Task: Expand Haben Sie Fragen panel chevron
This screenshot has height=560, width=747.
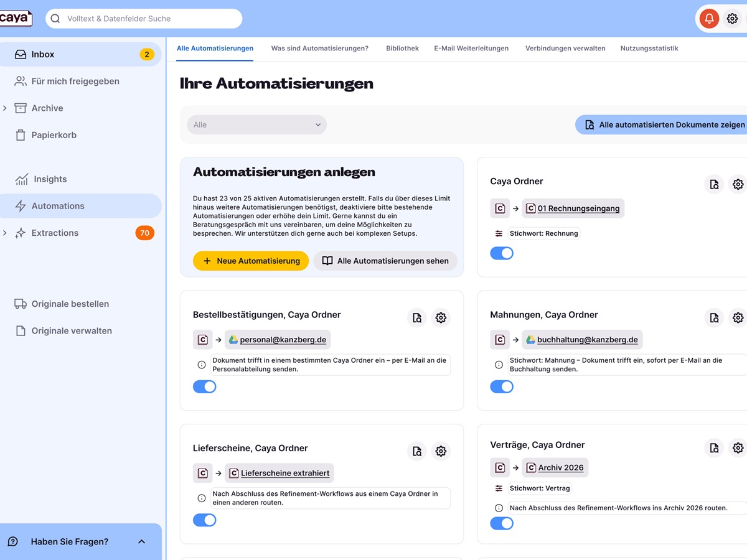Action: tap(141, 542)
